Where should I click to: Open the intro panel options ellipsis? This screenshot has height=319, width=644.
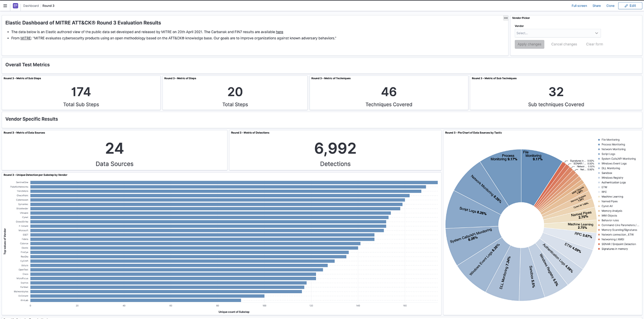506,18
